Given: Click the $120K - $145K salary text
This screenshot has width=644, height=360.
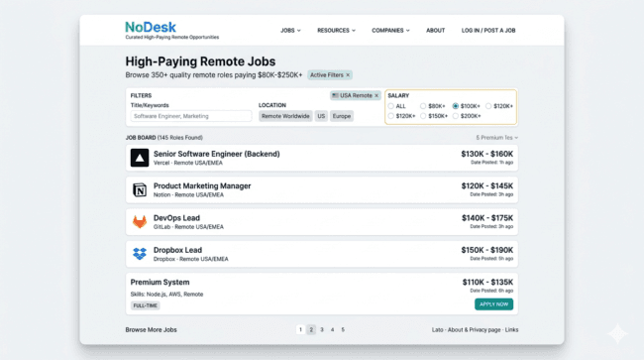Looking at the screenshot, I should (487, 186).
